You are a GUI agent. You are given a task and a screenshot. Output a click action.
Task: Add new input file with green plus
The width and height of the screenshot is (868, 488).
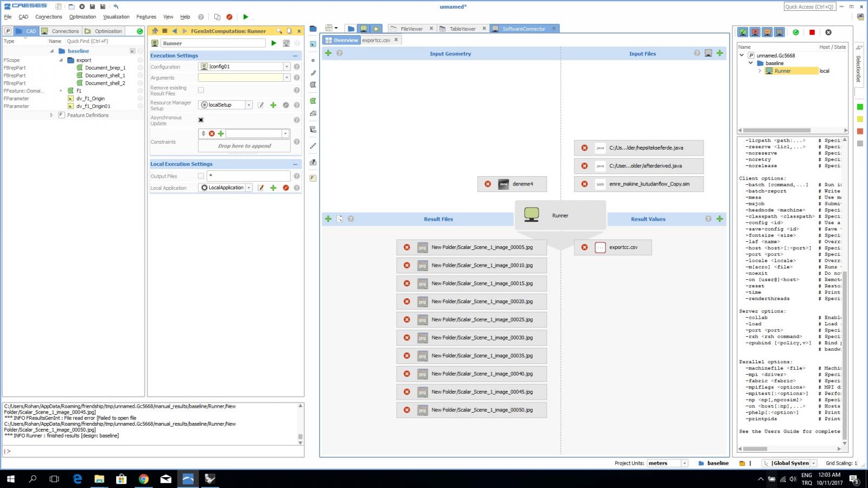[719, 53]
